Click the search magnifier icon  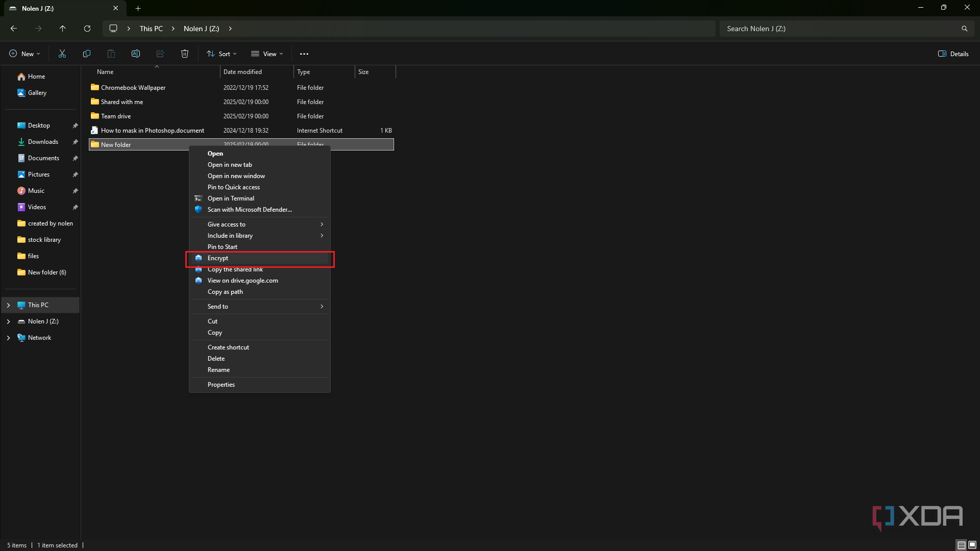pyautogui.click(x=964, y=29)
